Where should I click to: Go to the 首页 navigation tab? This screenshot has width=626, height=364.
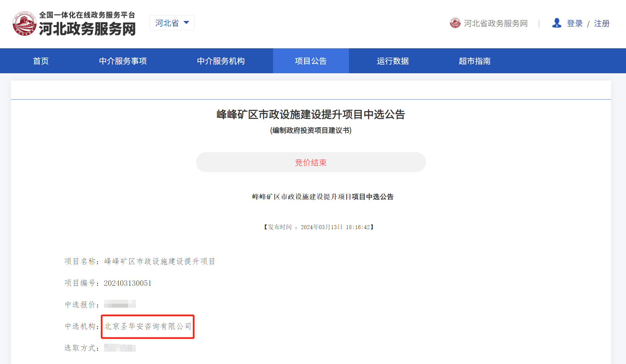pos(41,61)
